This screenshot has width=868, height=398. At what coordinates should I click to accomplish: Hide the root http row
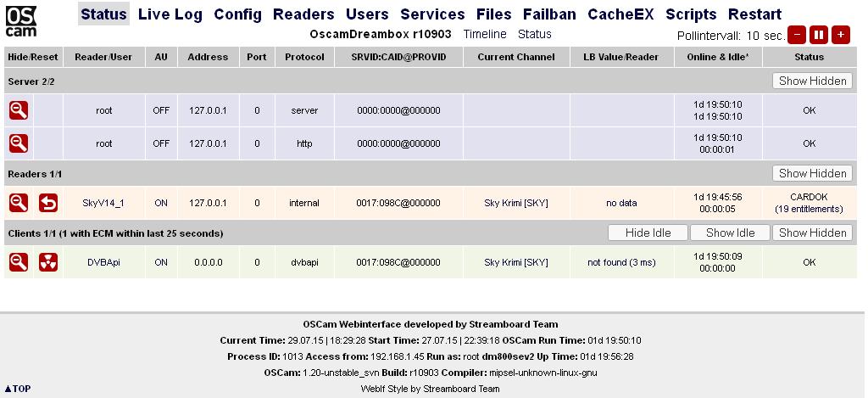(x=19, y=143)
